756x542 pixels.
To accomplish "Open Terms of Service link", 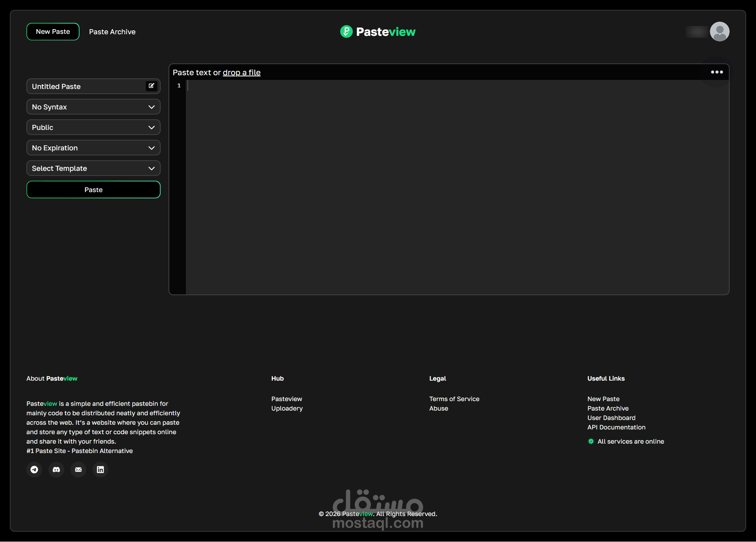I will tap(454, 399).
